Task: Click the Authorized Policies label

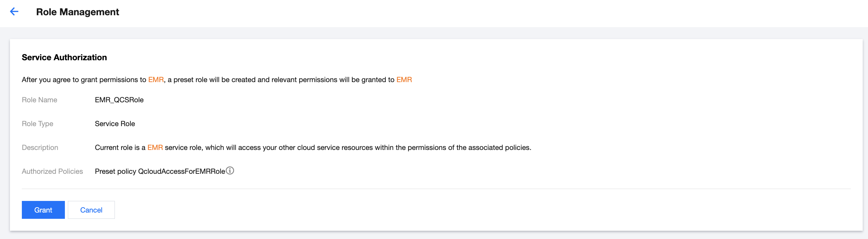Action: click(52, 171)
